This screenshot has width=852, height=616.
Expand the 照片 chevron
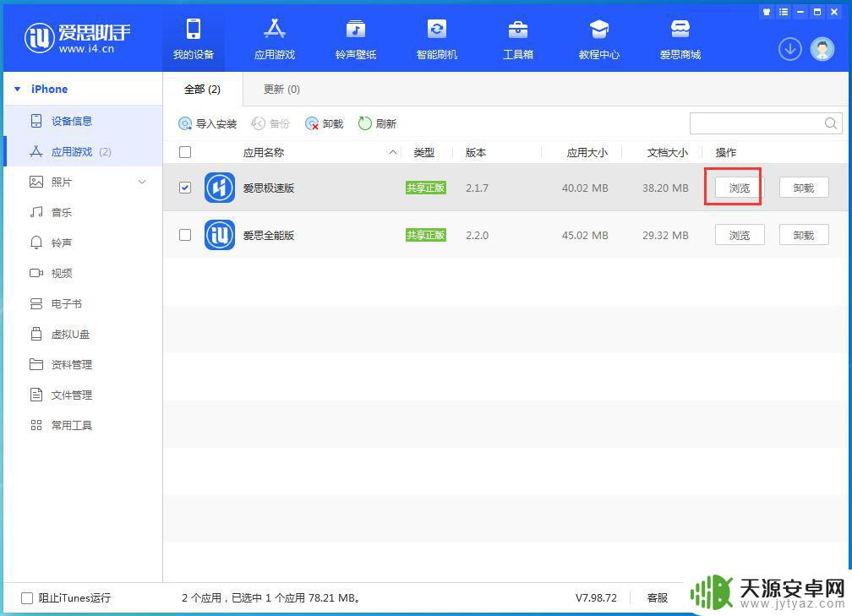(x=142, y=182)
